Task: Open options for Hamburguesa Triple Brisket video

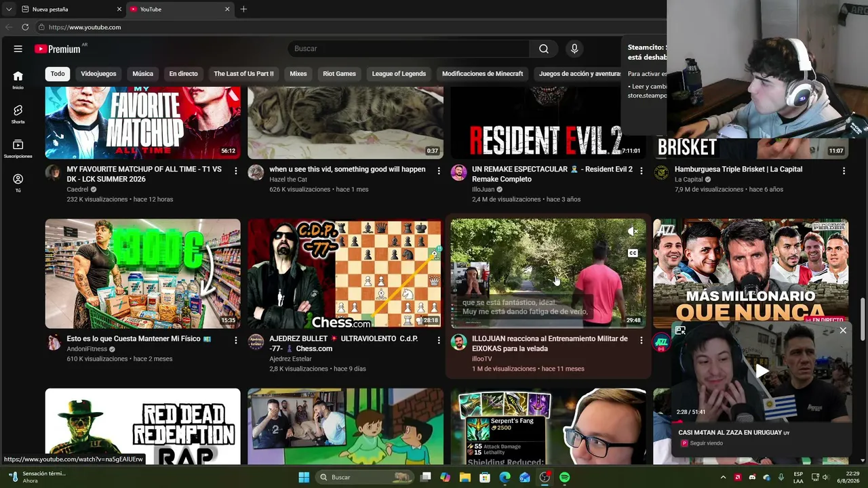Action: pos(844,171)
